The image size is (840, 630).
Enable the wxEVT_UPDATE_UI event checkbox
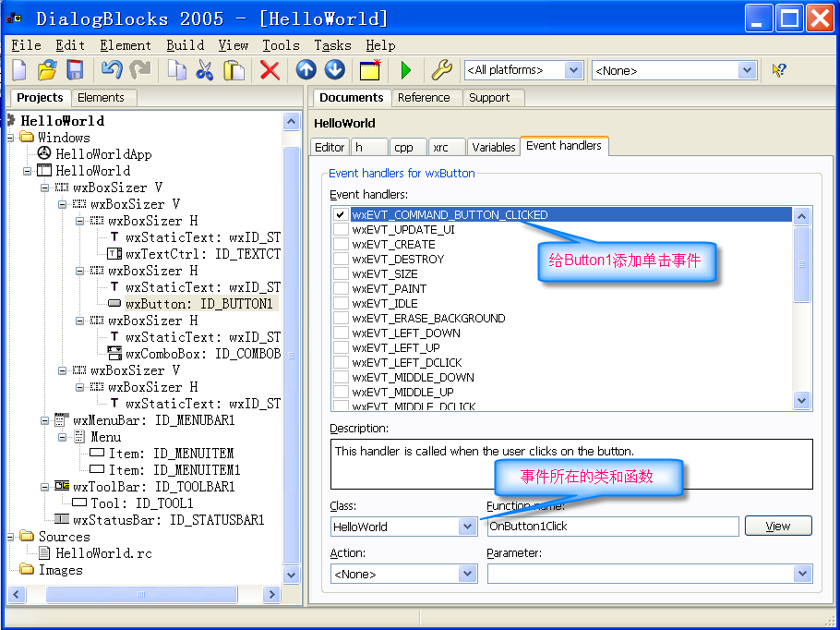340,228
